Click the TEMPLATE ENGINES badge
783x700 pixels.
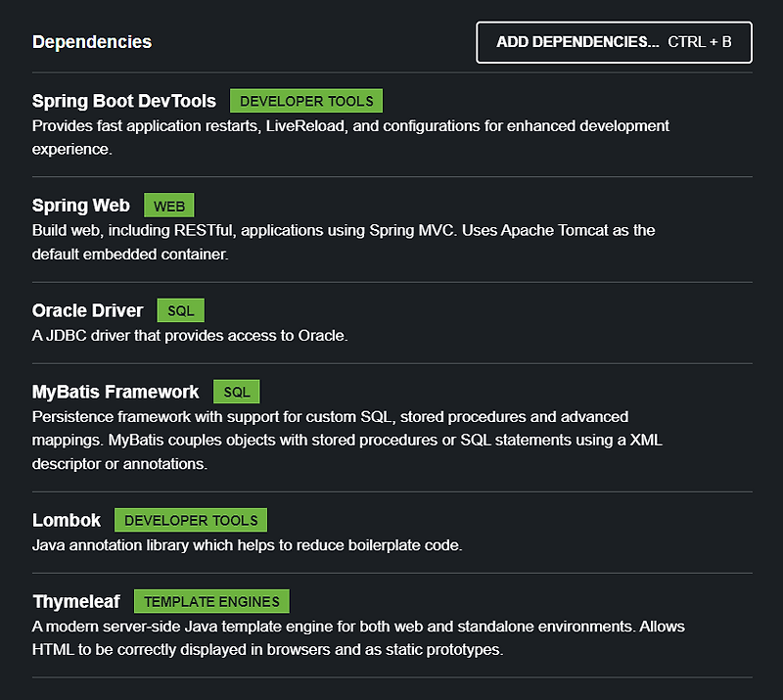click(x=211, y=600)
